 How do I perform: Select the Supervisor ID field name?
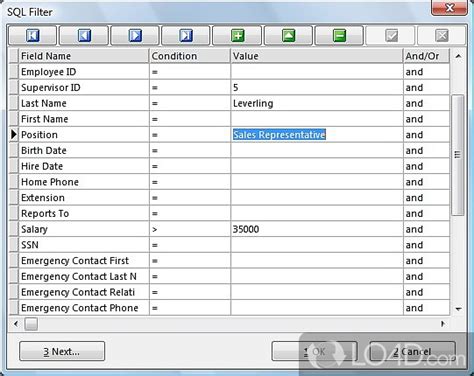[84, 87]
